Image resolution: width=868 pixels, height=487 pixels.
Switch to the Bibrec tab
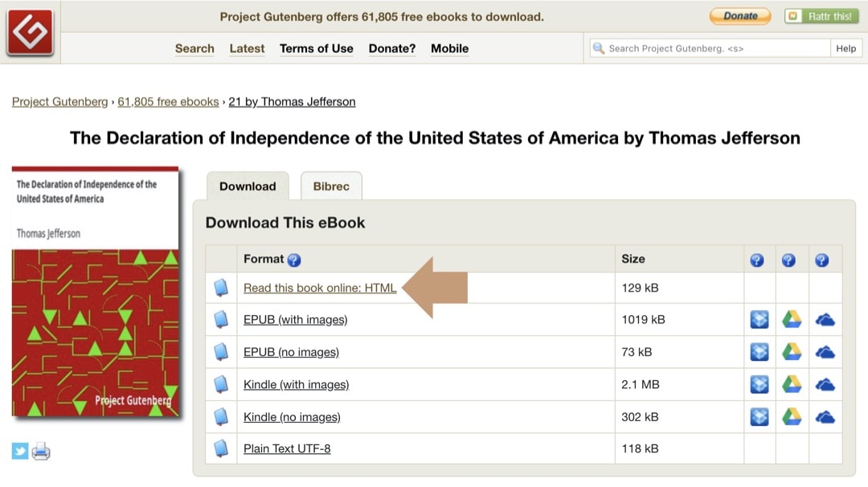tap(331, 186)
